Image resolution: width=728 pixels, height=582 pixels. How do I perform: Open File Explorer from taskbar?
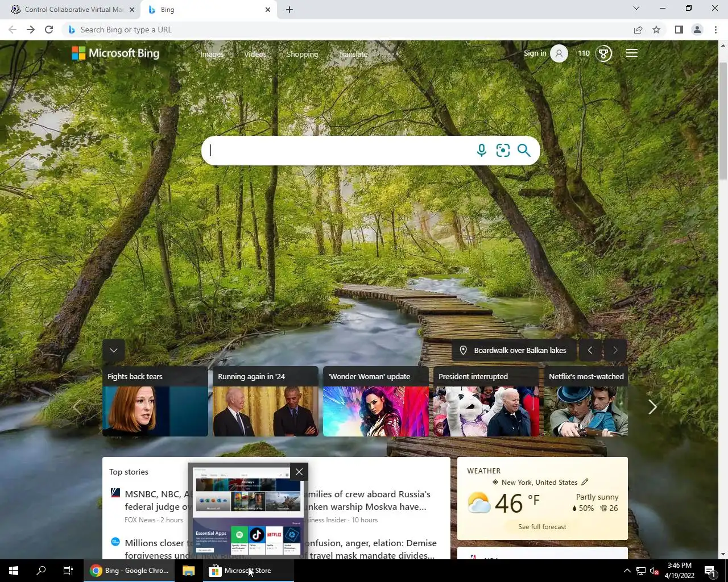(189, 571)
